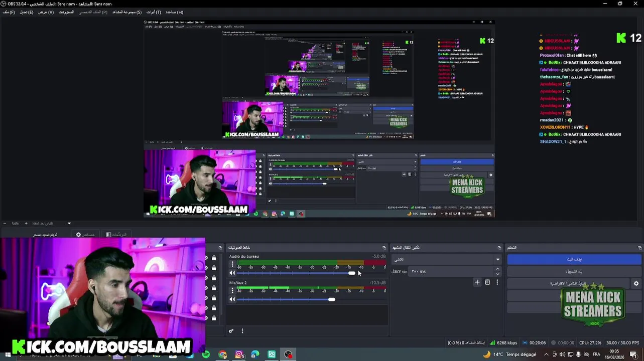This screenshot has width=644, height=361.
Task: Mute the Audio du bureau channel
Action: tap(232, 273)
